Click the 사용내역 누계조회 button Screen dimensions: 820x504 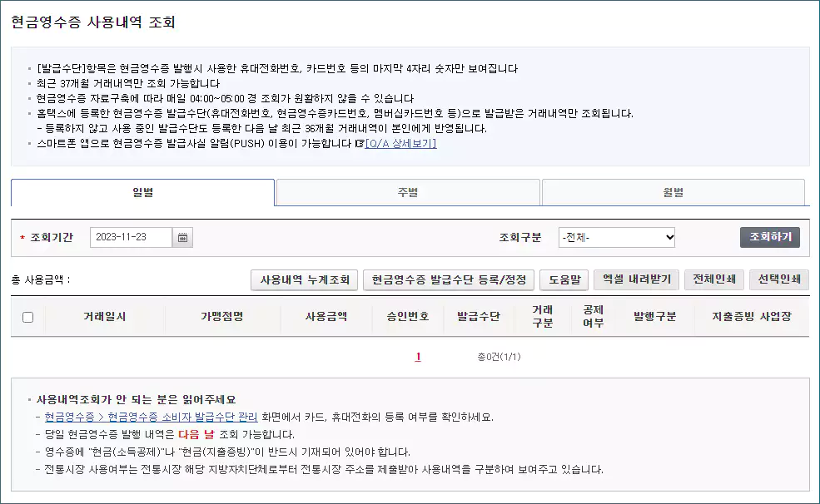(x=305, y=280)
